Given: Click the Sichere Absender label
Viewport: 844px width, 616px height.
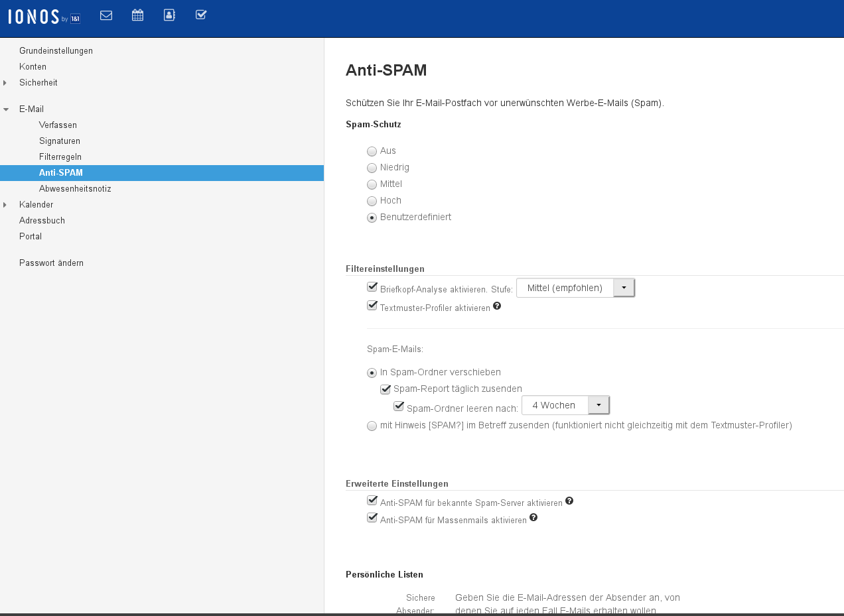Looking at the screenshot, I should 415,604.
